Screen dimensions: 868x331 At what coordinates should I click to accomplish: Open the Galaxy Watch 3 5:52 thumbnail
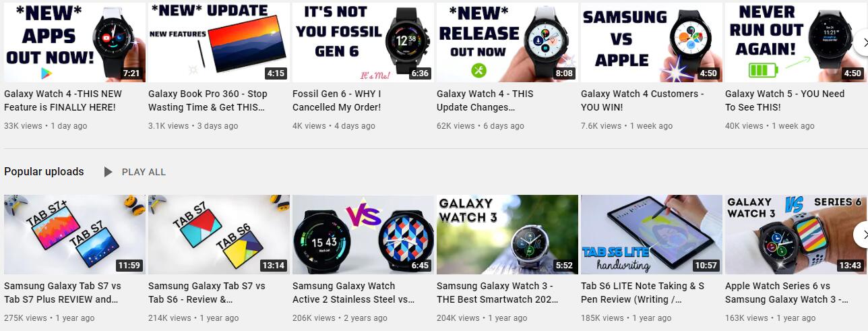[x=507, y=235]
